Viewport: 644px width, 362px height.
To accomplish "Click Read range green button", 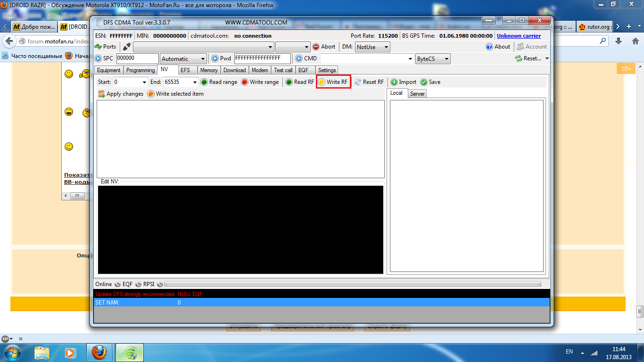I will coord(219,82).
